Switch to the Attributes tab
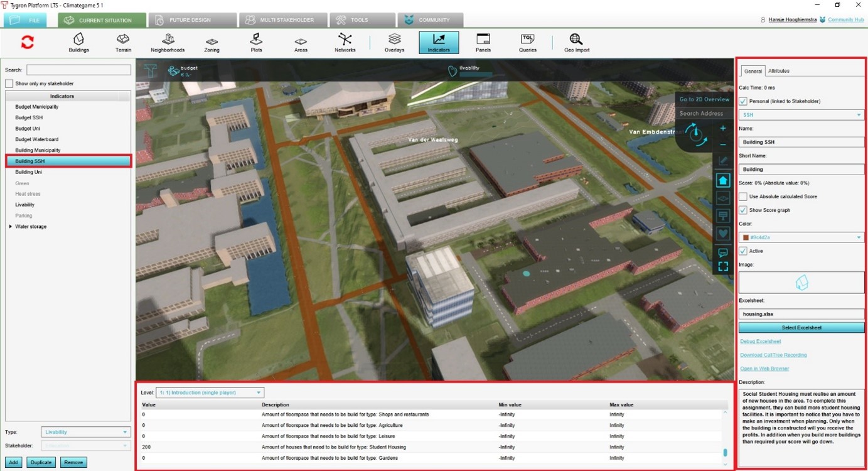This screenshot has width=868, height=471. [x=779, y=71]
